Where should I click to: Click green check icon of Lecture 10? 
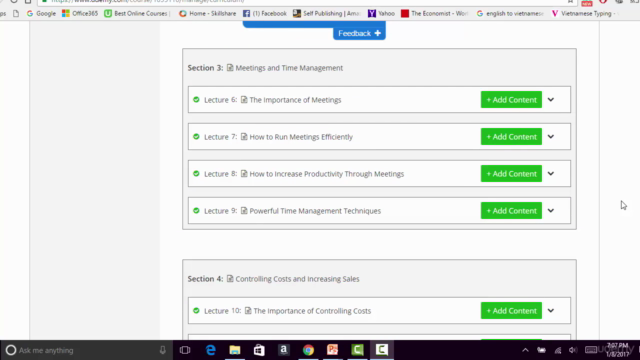tap(196, 311)
